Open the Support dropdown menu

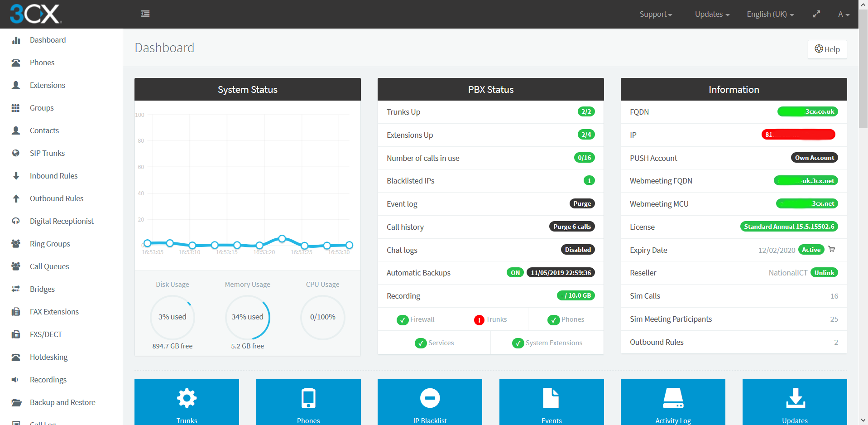coord(656,14)
